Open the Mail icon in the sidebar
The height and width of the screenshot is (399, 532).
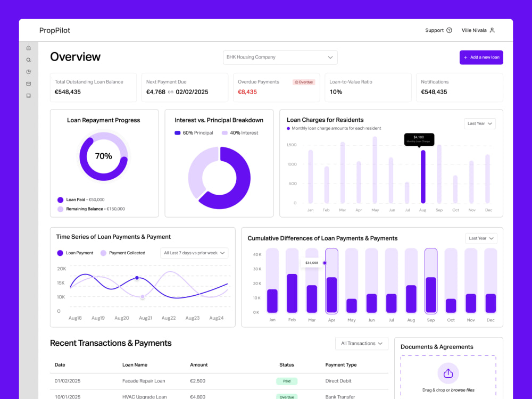[x=29, y=84]
